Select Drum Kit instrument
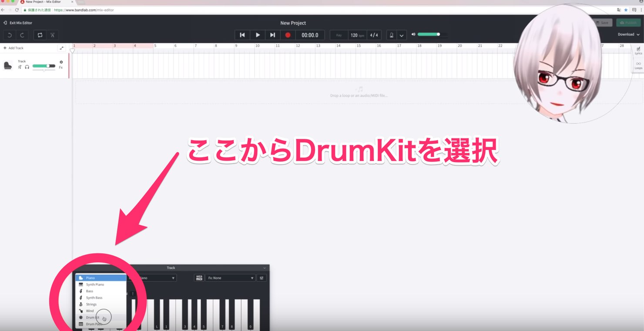Screen dimensions: 644x331 pos(101,317)
